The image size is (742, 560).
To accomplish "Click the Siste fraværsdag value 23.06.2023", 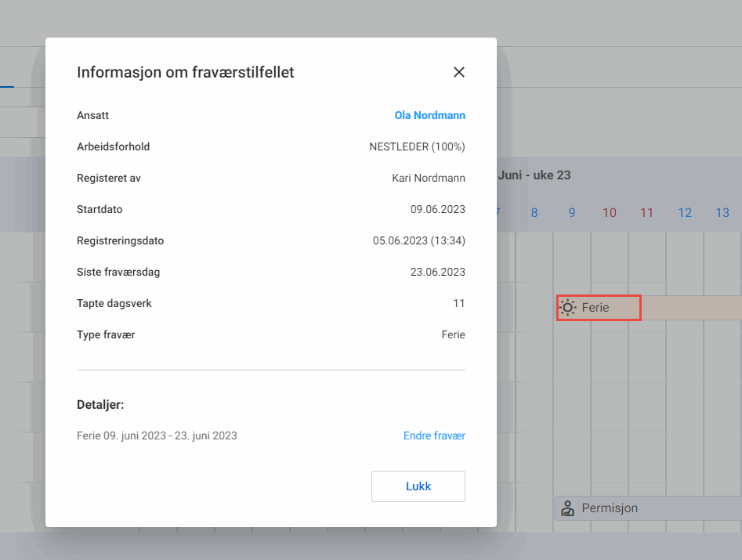I will (x=437, y=272).
